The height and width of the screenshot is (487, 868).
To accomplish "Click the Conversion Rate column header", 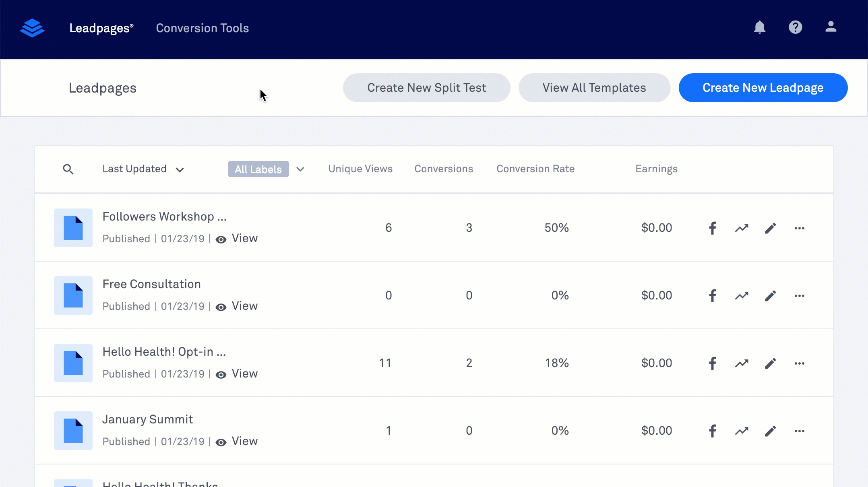I will pos(535,169).
